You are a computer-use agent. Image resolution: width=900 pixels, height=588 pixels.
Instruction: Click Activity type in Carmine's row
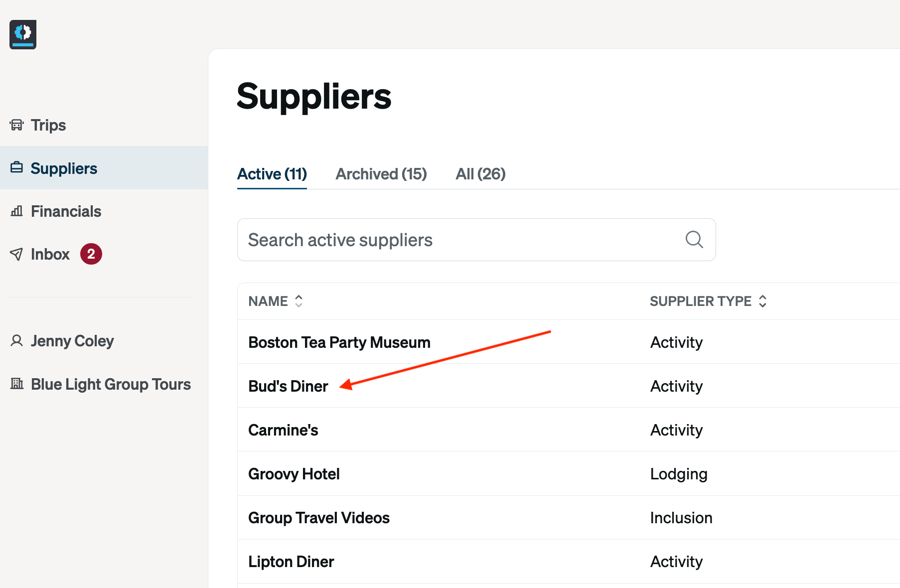(x=677, y=430)
